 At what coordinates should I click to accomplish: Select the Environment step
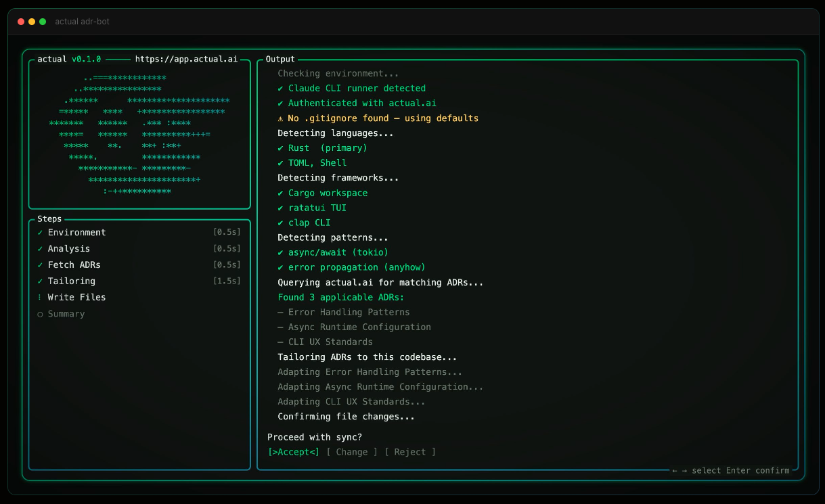(76, 232)
